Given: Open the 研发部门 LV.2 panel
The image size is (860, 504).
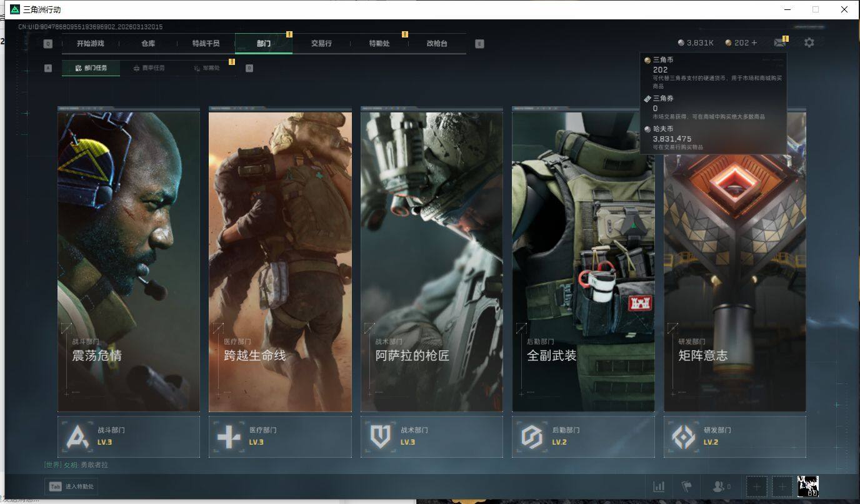Looking at the screenshot, I should [735, 437].
